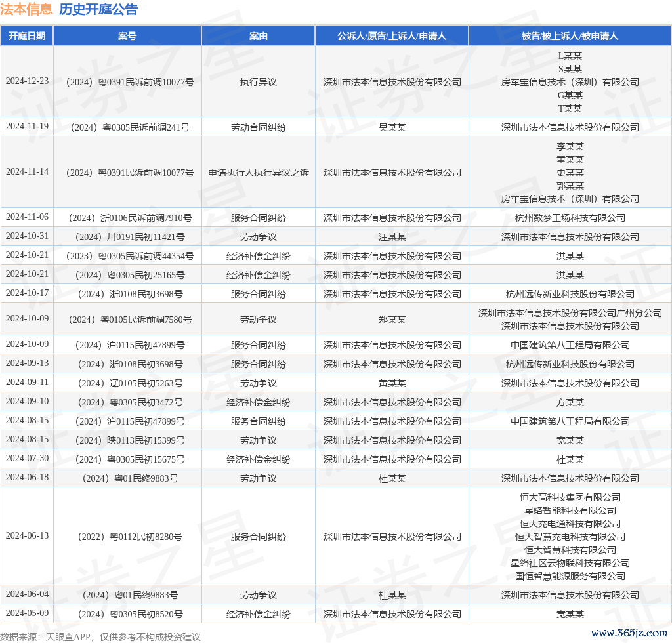
Task: Click the date 2024-05-09
Action: coord(27,613)
